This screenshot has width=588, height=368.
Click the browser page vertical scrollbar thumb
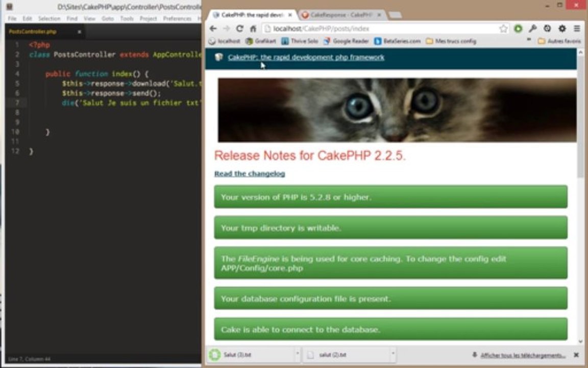581,117
